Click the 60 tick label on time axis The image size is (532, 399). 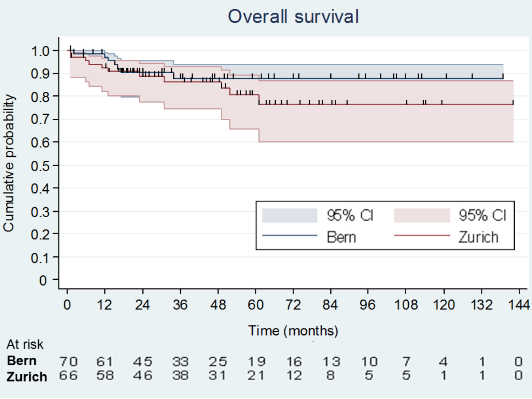point(255,305)
